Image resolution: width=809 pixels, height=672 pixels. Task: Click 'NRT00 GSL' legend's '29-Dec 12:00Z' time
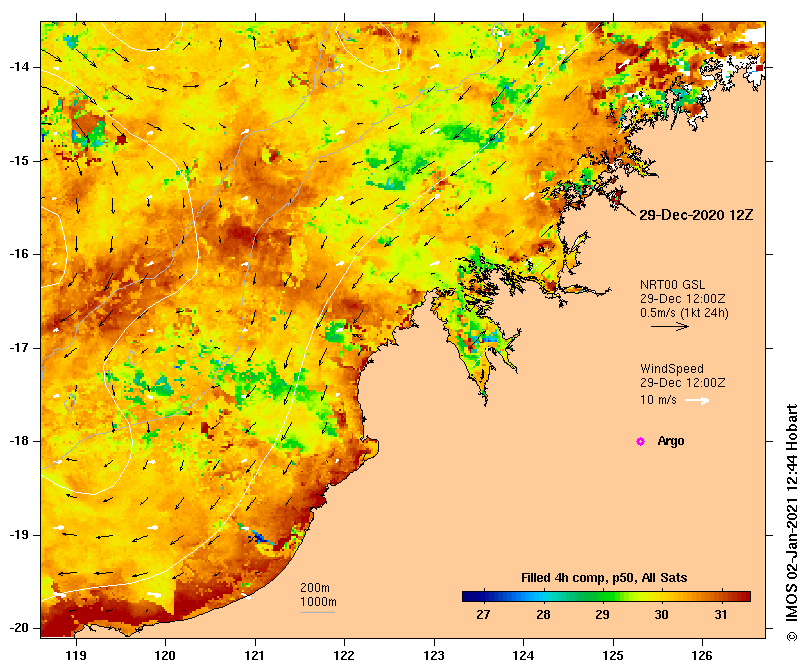[683, 299]
